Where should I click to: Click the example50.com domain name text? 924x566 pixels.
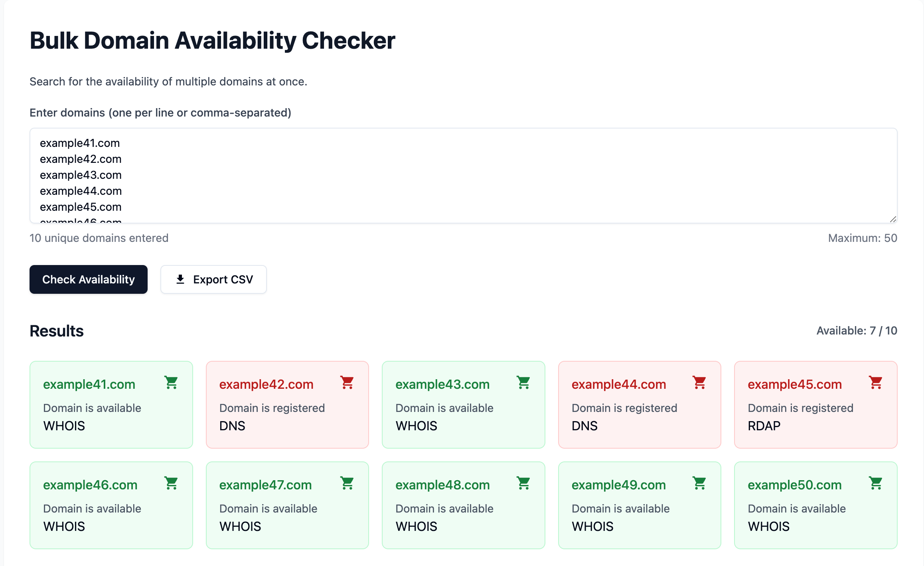point(794,485)
